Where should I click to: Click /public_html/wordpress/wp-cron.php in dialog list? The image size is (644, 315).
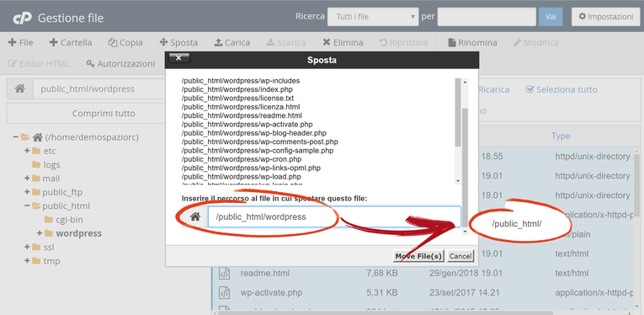coord(242,159)
